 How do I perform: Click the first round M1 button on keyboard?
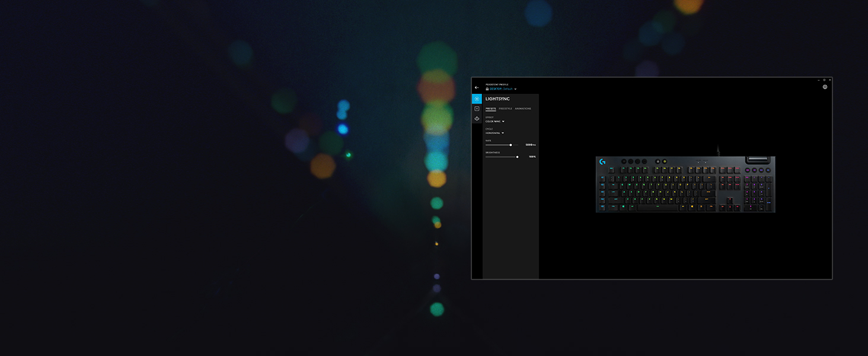(624, 161)
